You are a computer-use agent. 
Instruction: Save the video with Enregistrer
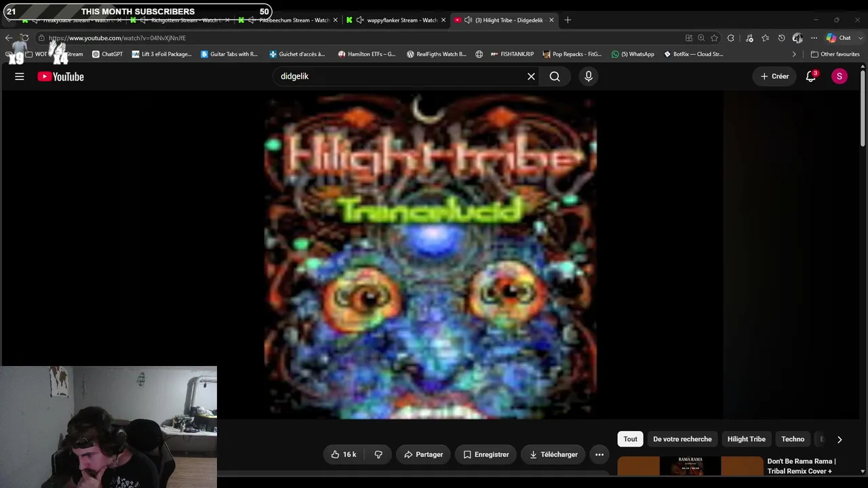coord(486,455)
